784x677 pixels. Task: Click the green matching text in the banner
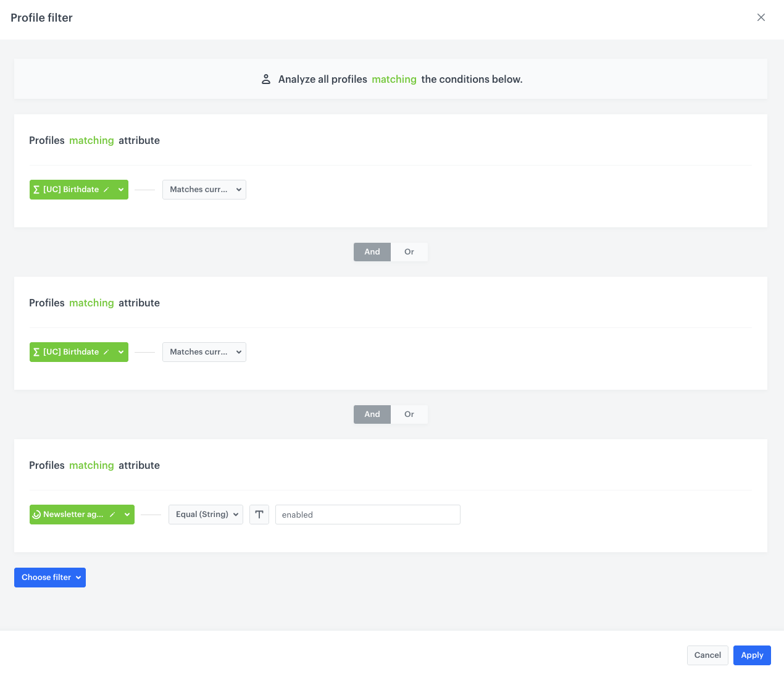[394, 79]
